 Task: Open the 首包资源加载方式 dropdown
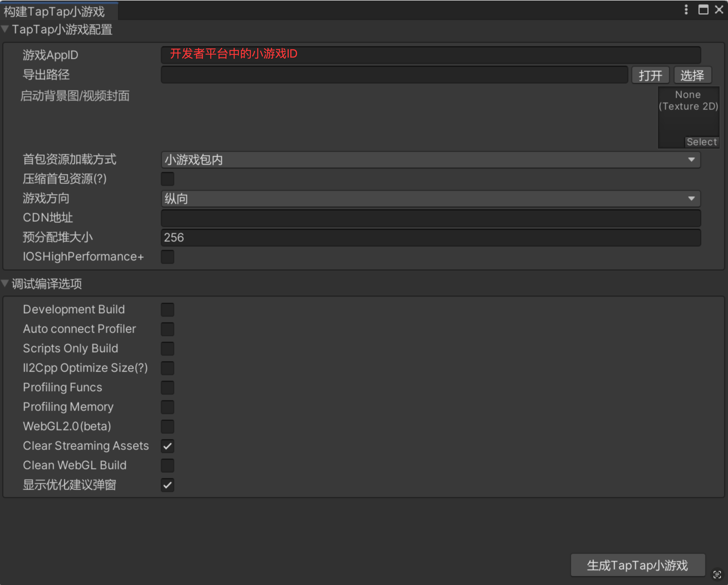tap(431, 159)
